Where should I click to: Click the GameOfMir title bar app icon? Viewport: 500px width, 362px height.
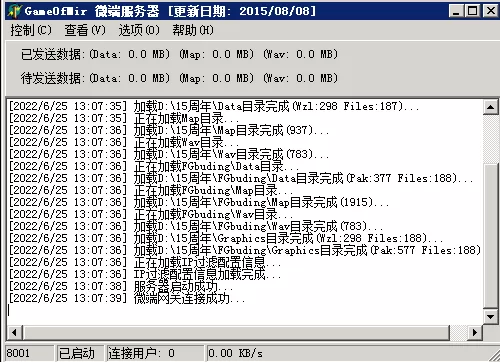(x=14, y=11)
